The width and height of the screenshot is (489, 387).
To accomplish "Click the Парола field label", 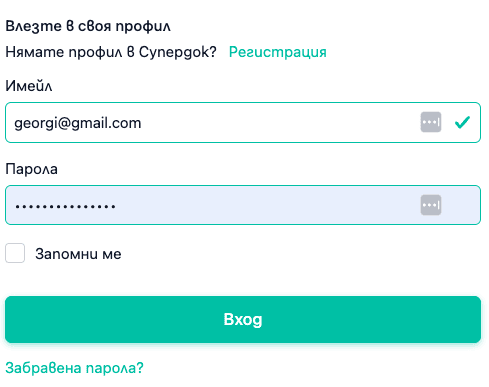I will click(31, 169).
